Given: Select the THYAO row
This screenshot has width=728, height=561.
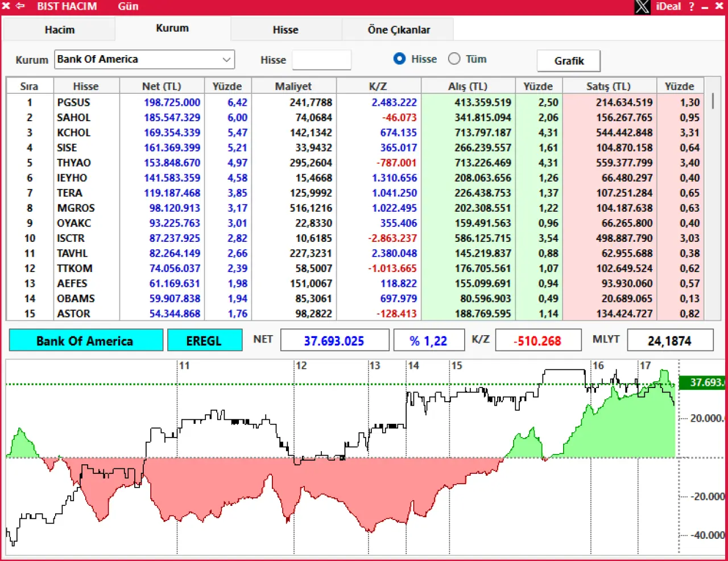Looking at the screenshot, I should tap(355, 163).
